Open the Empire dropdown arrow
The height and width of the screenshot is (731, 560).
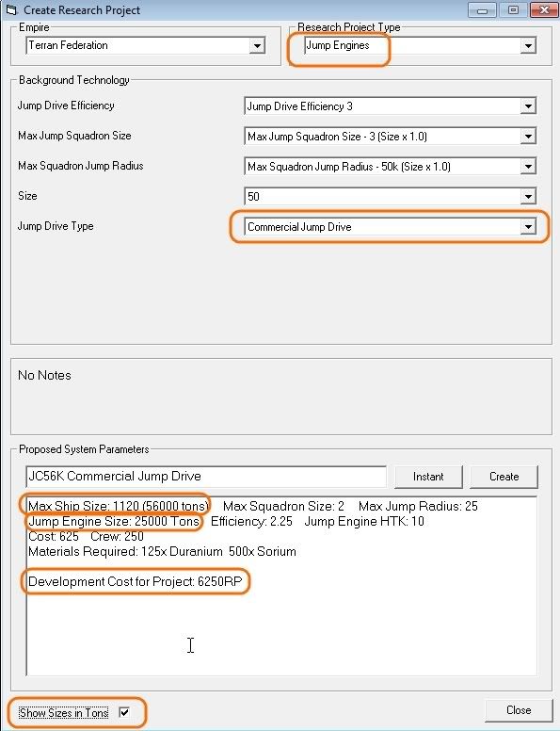coord(257,45)
